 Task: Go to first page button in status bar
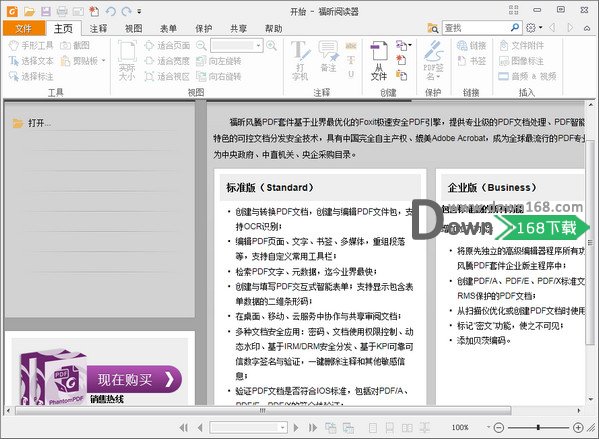[184, 428]
